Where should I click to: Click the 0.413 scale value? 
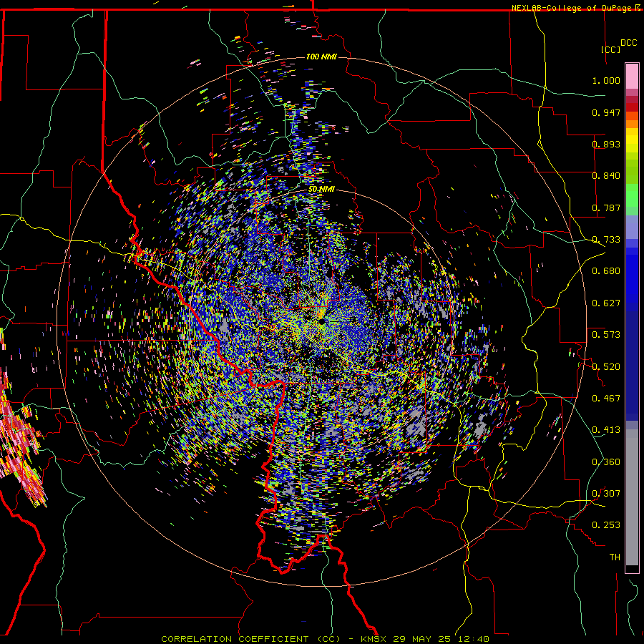(x=606, y=430)
